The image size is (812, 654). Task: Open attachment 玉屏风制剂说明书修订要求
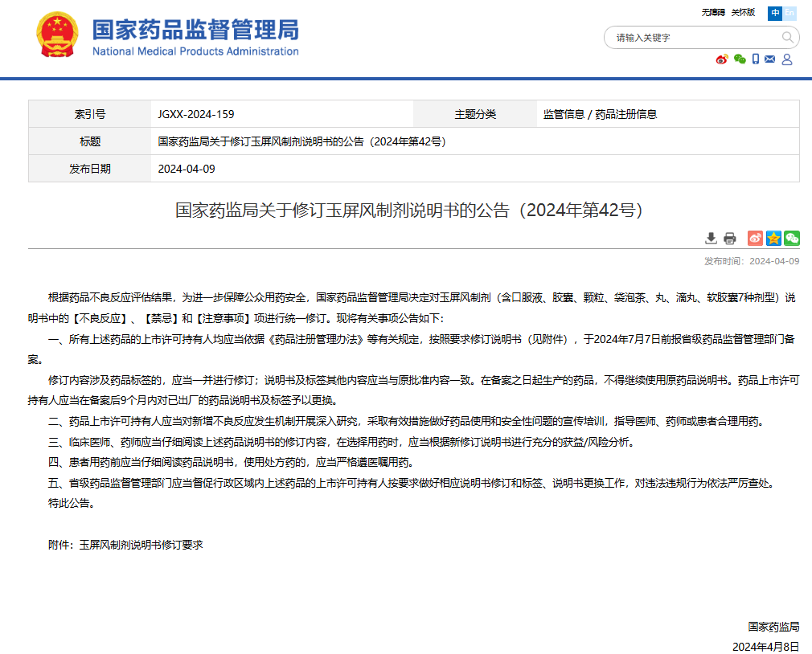141,545
